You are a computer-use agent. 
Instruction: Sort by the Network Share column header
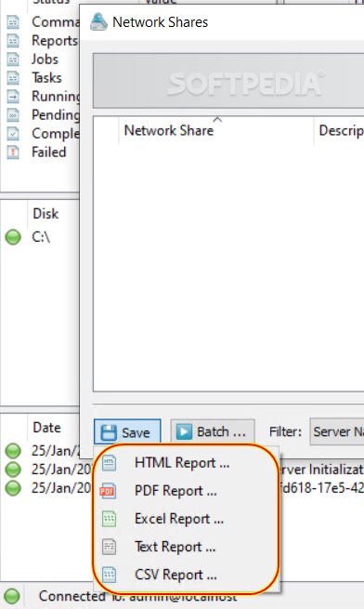[x=215, y=130]
